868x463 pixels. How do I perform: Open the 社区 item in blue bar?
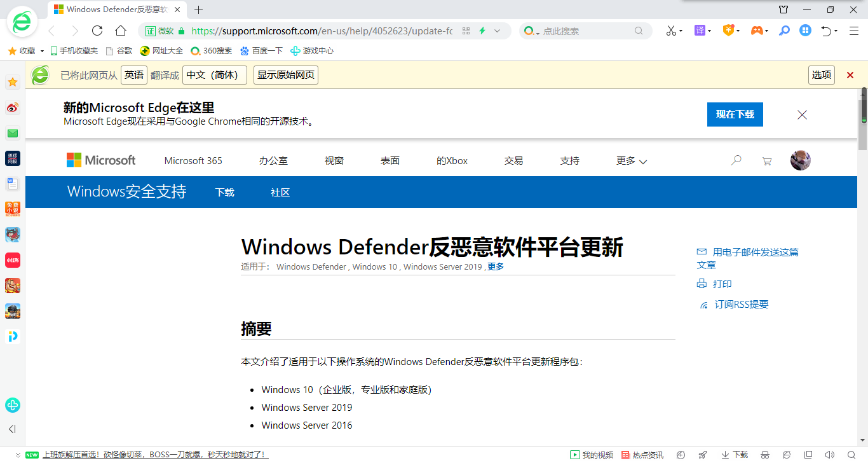280,193
